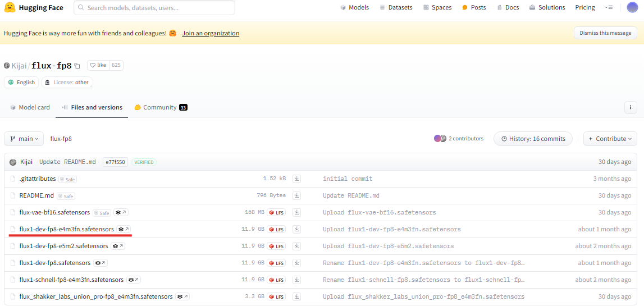
Task: Switch to the Community tab
Action: (x=161, y=107)
